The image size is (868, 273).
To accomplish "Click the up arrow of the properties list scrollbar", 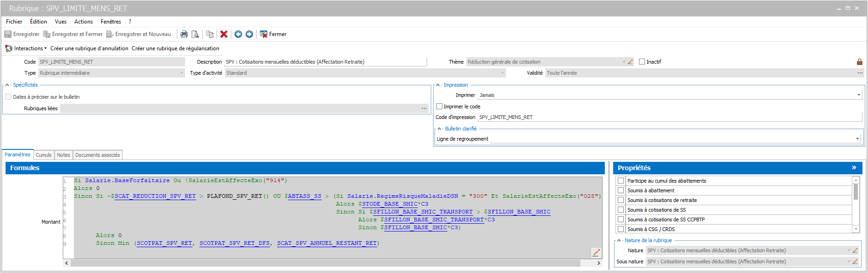I will coord(856,180).
